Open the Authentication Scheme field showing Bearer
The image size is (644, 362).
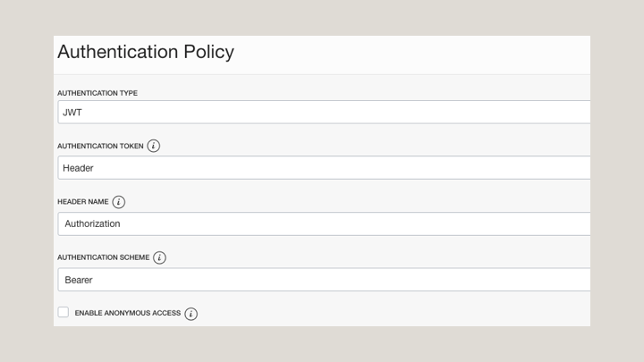324,280
